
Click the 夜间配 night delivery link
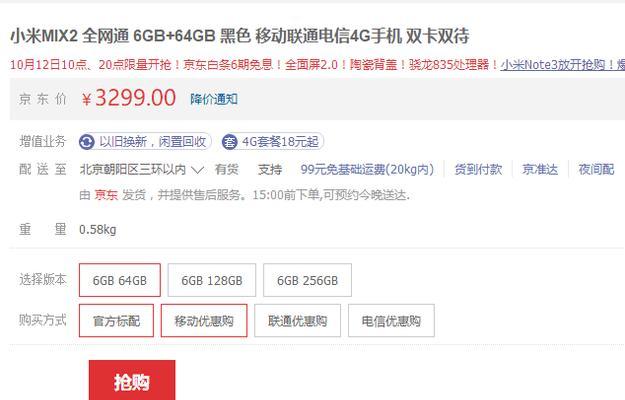click(x=596, y=170)
